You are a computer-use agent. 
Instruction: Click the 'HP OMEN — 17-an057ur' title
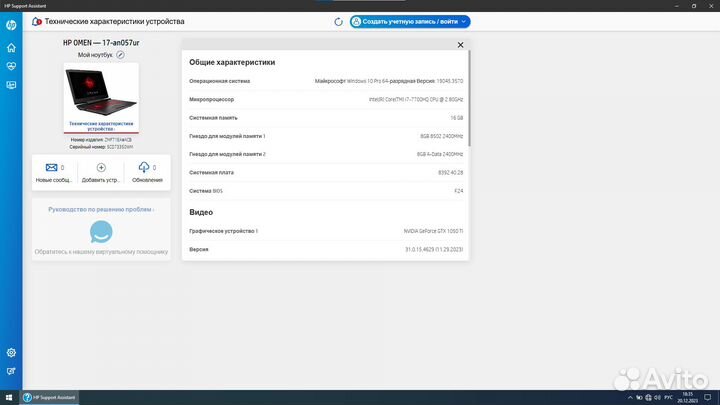coord(101,43)
